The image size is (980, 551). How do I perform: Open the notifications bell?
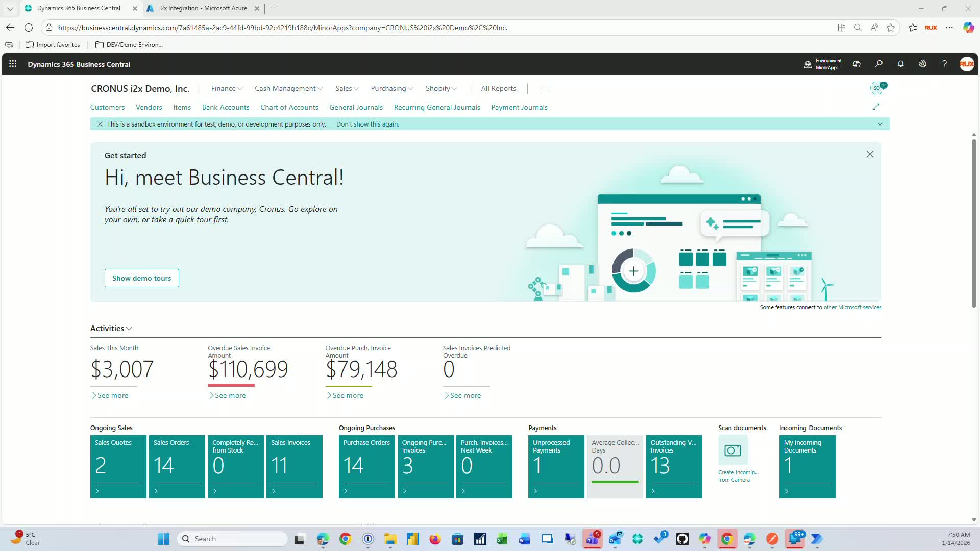(x=900, y=64)
